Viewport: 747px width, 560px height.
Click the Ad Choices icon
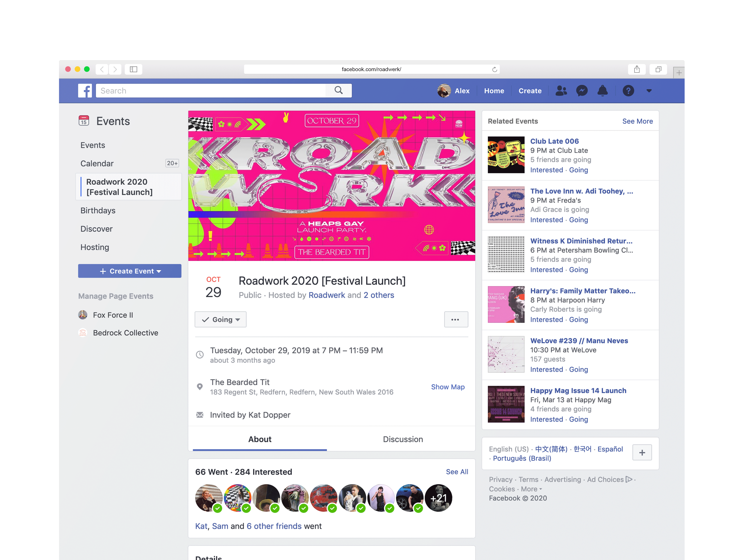(629, 479)
